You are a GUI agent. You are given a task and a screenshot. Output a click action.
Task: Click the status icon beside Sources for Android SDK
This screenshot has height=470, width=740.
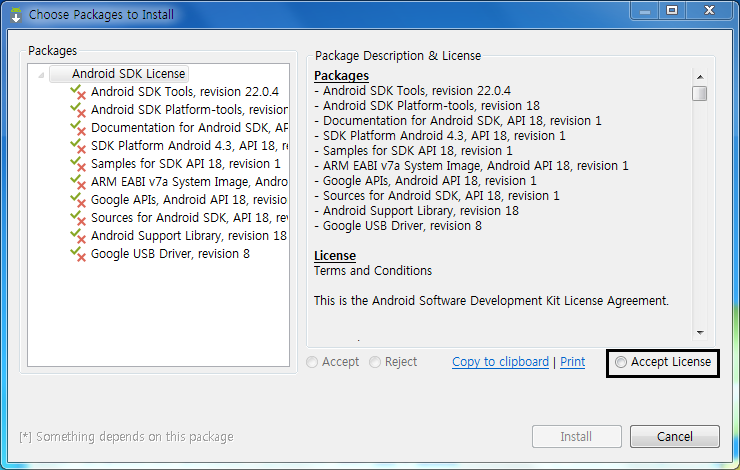[x=78, y=218]
